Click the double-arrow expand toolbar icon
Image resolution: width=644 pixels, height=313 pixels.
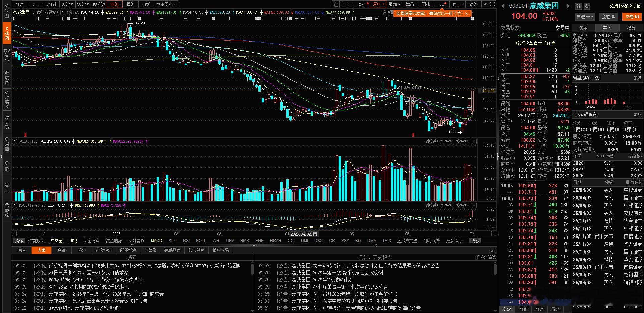tap(485, 4)
